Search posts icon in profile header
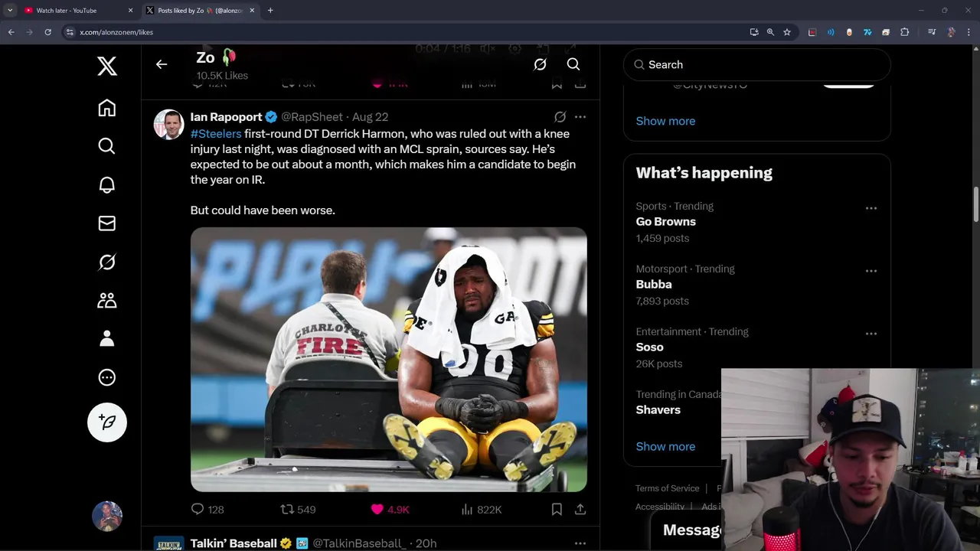Image resolution: width=980 pixels, height=551 pixels. click(573, 64)
